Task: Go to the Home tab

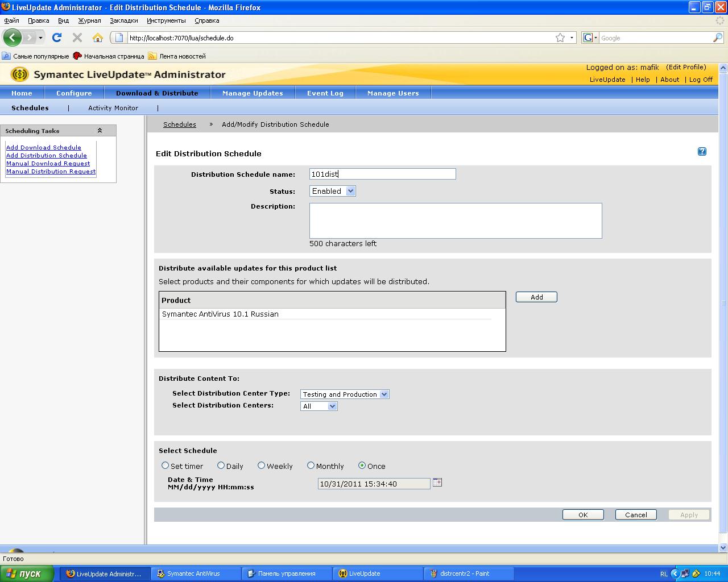Action: 22,93
